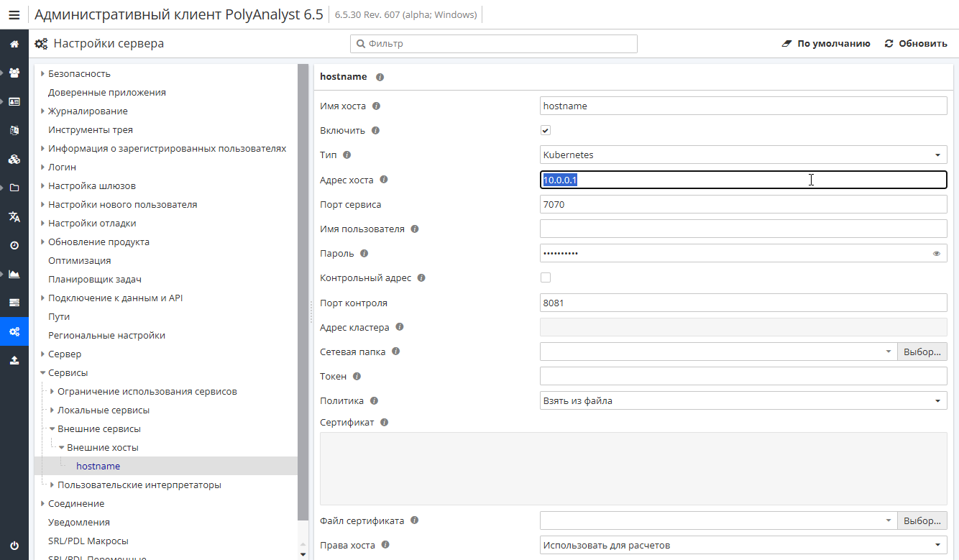Image resolution: width=959 pixels, height=560 pixels.
Task: Click Выбор button for Сетевая папка
Action: pos(922,352)
